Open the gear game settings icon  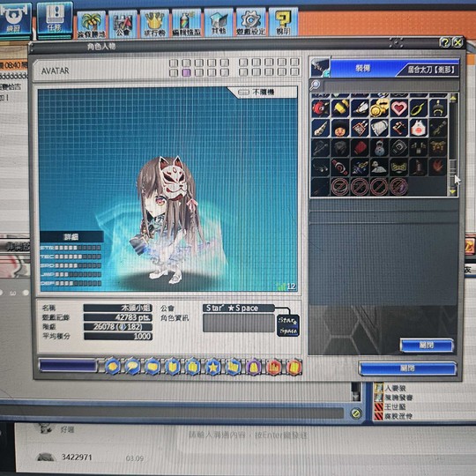coord(250,22)
